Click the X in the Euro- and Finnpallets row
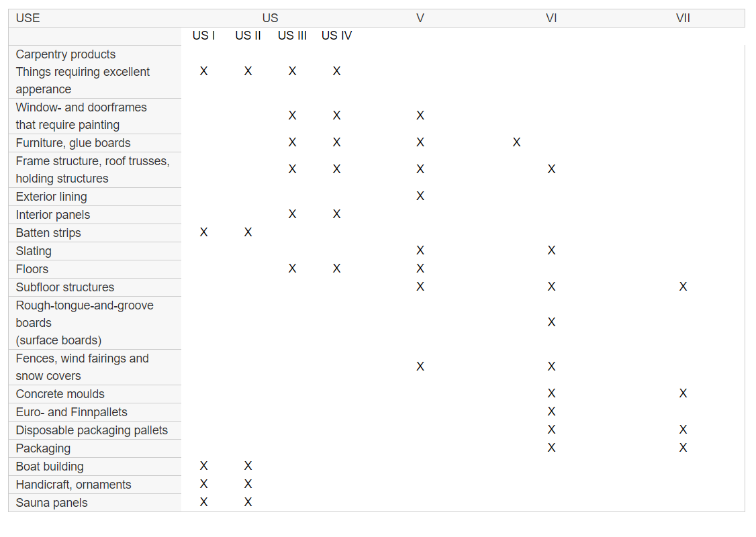 point(551,411)
